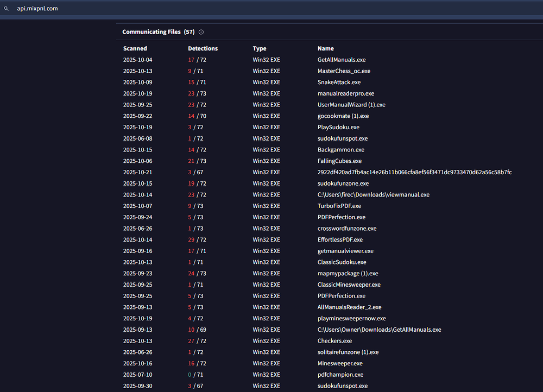Screen dimensions: 543x392
Task: Open the long 2922df420 hash file entry
Action: (414, 172)
